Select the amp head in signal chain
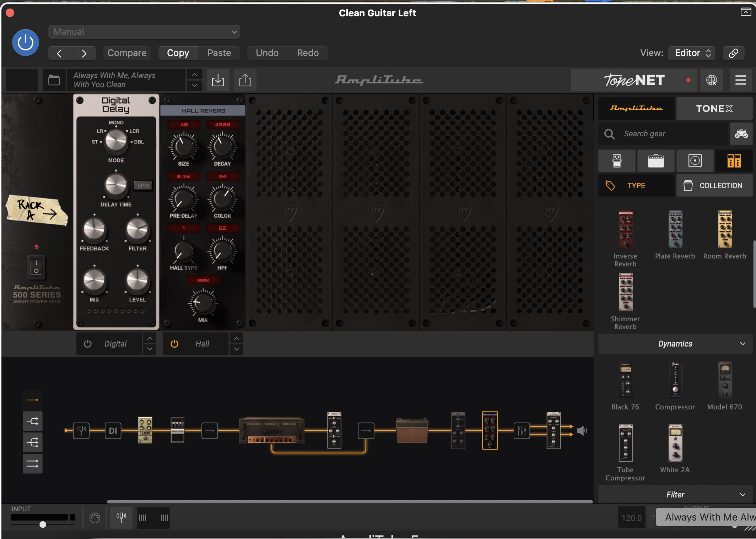This screenshot has width=756, height=539. coord(272,430)
